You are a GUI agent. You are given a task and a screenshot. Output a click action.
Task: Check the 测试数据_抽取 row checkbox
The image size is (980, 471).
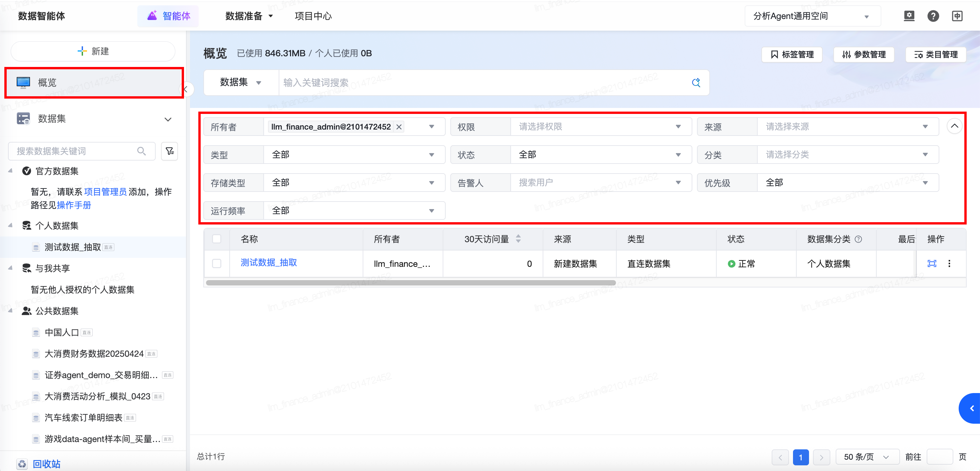click(x=216, y=263)
